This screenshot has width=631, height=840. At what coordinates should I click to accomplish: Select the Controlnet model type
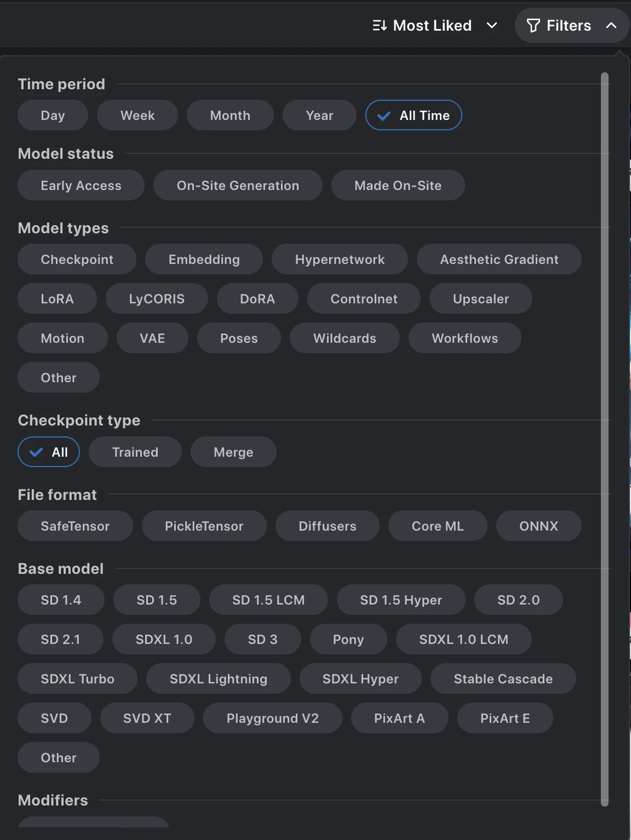[364, 299]
